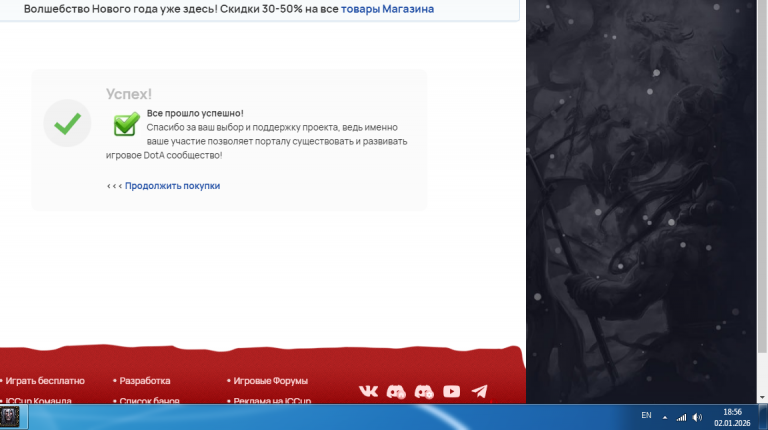Click the 'Успех!' heading

pos(129,94)
